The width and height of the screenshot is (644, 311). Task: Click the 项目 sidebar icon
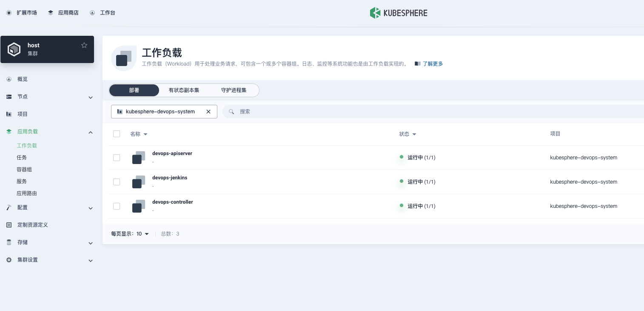9,114
